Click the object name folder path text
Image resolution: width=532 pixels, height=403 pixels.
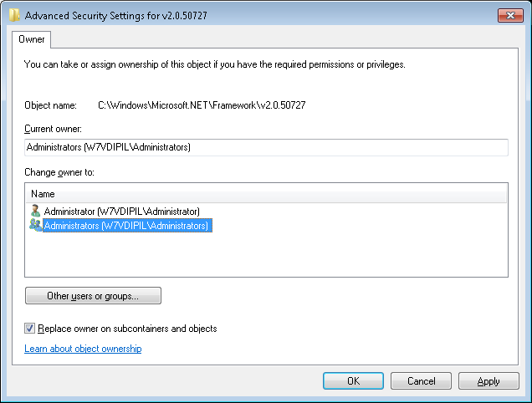point(202,105)
